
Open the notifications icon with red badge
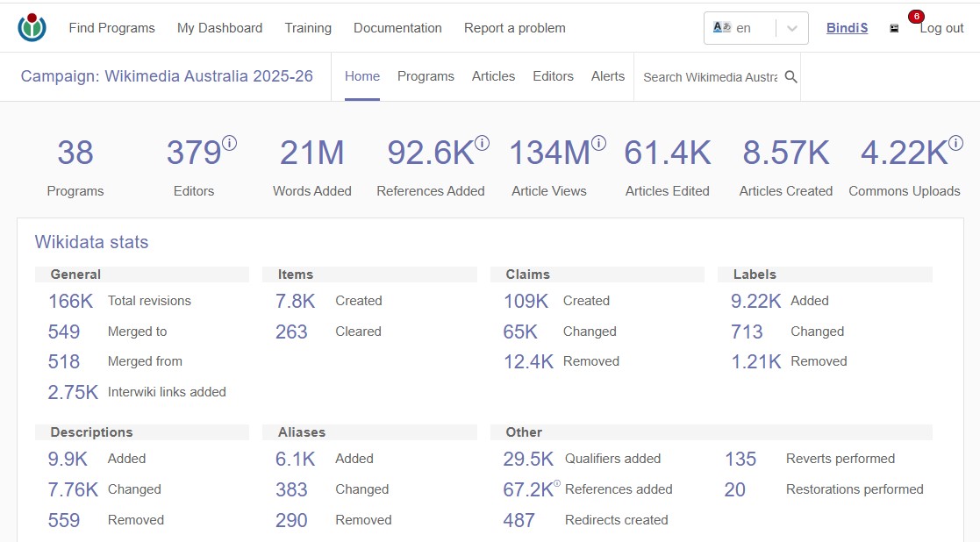[894, 28]
